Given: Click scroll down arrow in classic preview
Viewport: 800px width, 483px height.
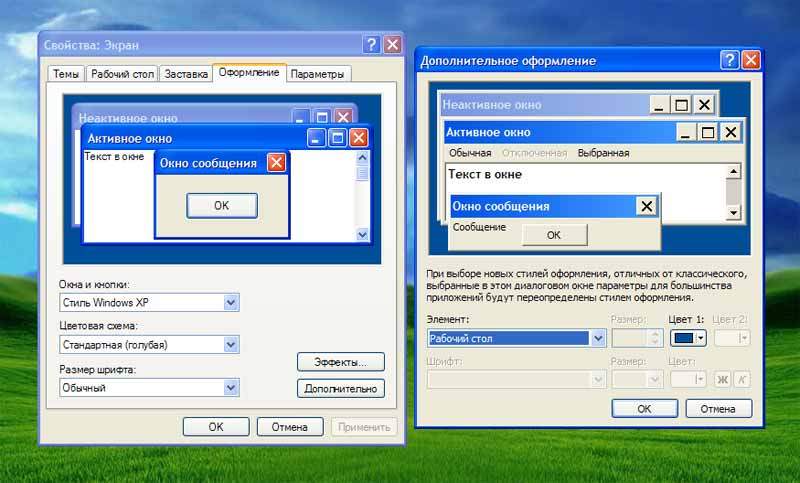Looking at the screenshot, I should pyautogui.click(x=733, y=212).
